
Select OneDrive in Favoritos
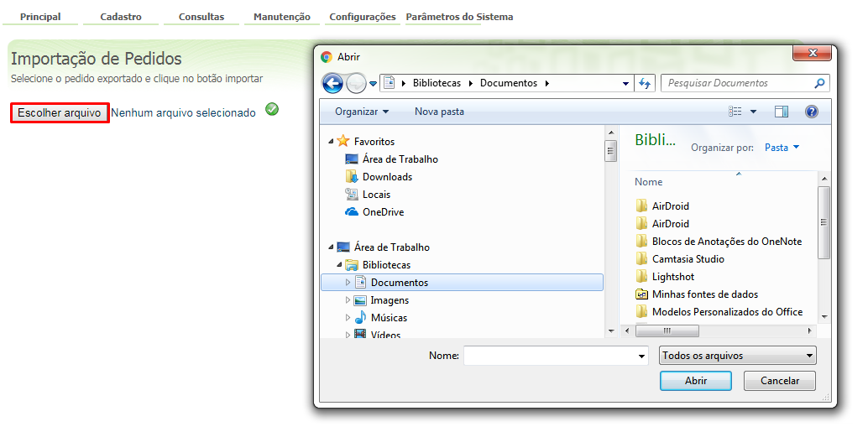[383, 212]
